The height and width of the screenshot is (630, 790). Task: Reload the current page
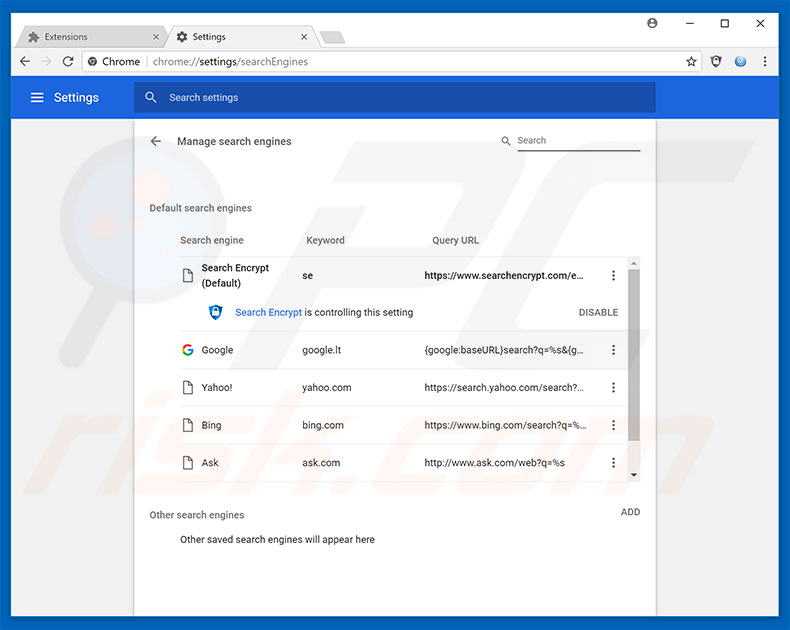click(x=68, y=61)
